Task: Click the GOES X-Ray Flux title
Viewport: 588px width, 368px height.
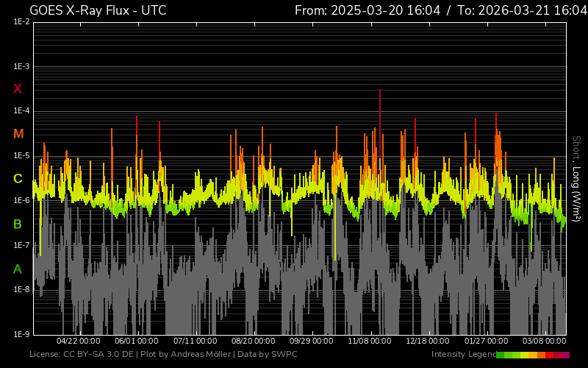Action: pos(98,10)
